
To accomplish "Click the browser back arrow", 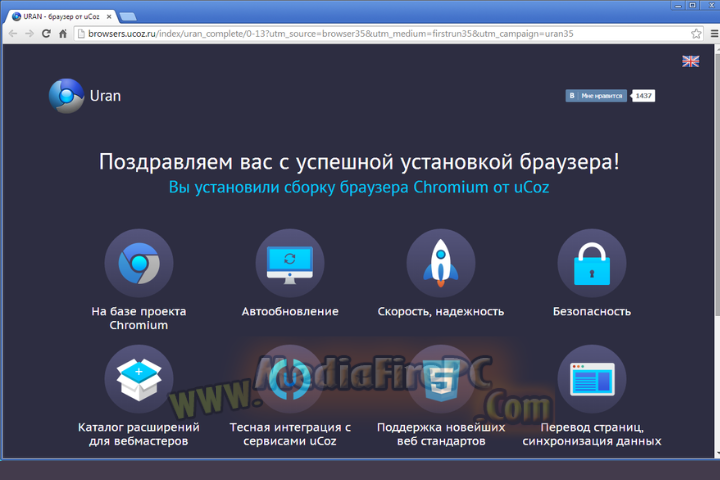I will tap(13, 34).
